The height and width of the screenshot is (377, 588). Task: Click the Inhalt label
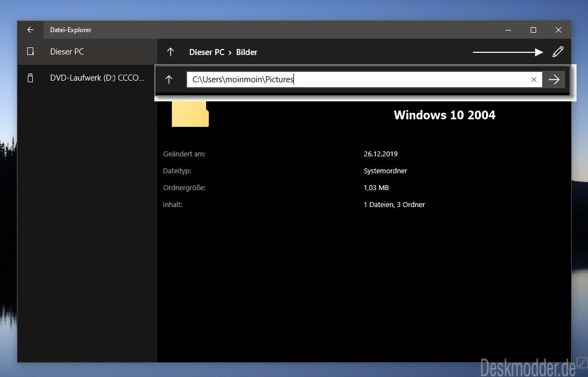172,204
